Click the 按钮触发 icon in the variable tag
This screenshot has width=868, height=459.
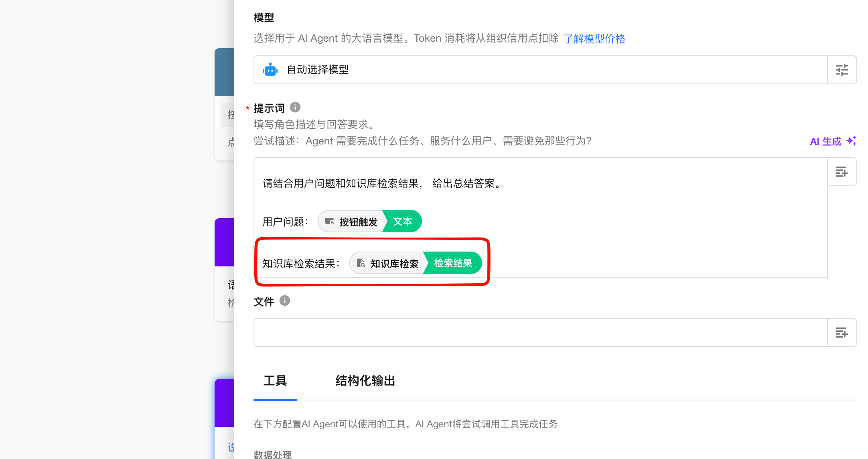(x=329, y=221)
